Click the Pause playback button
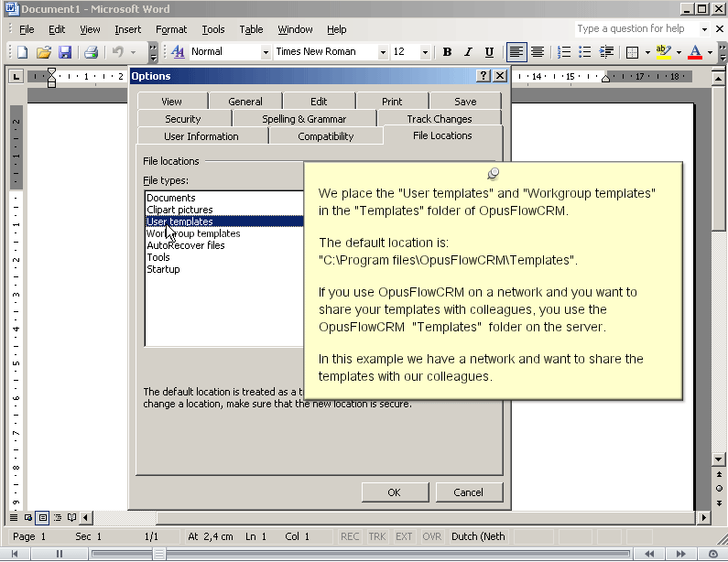 point(59,553)
